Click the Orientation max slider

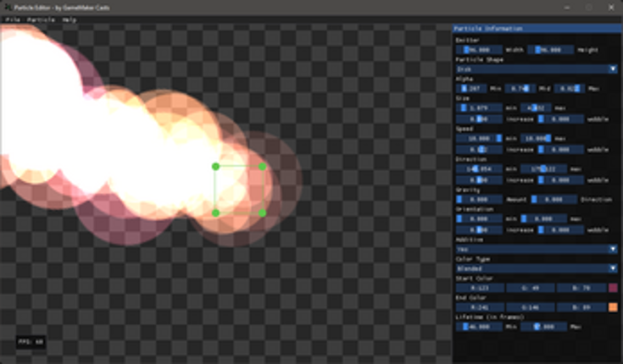click(x=543, y=218)
